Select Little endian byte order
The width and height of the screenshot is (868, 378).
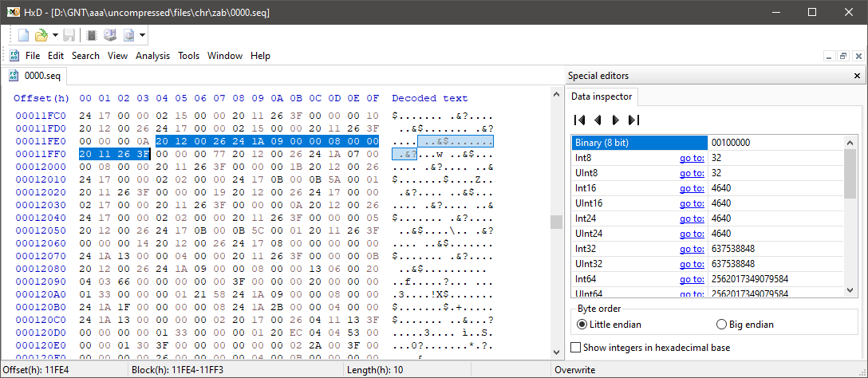click(x=609, y=325)
